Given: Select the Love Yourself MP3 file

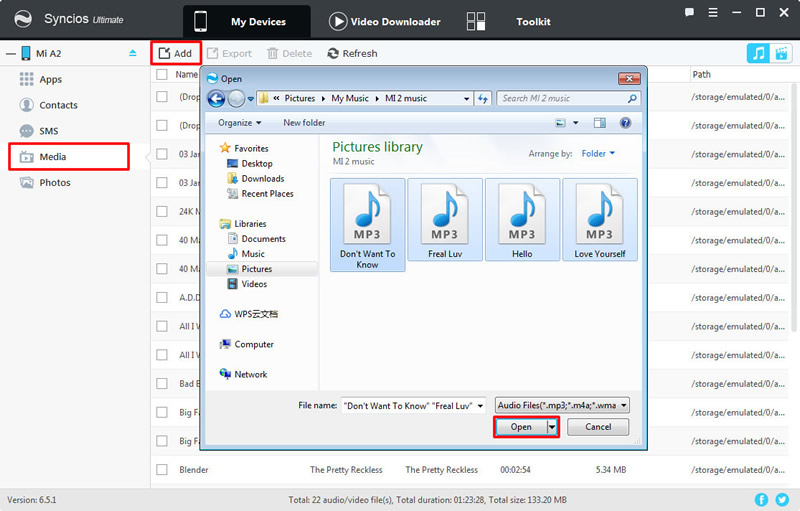Looking at the screenshot, I should [599, 220].
